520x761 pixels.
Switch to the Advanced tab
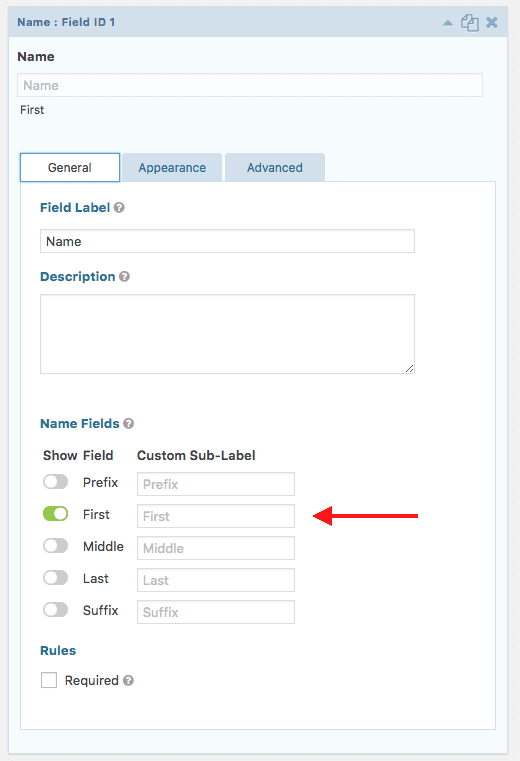[x=275, y=167]
